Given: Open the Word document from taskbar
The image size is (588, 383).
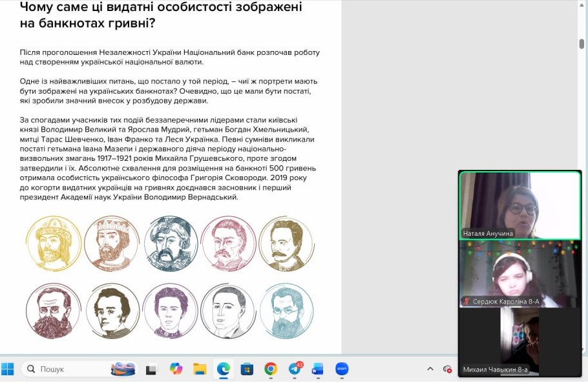Looking at the screenshot, I should click(x=317, y=369).
